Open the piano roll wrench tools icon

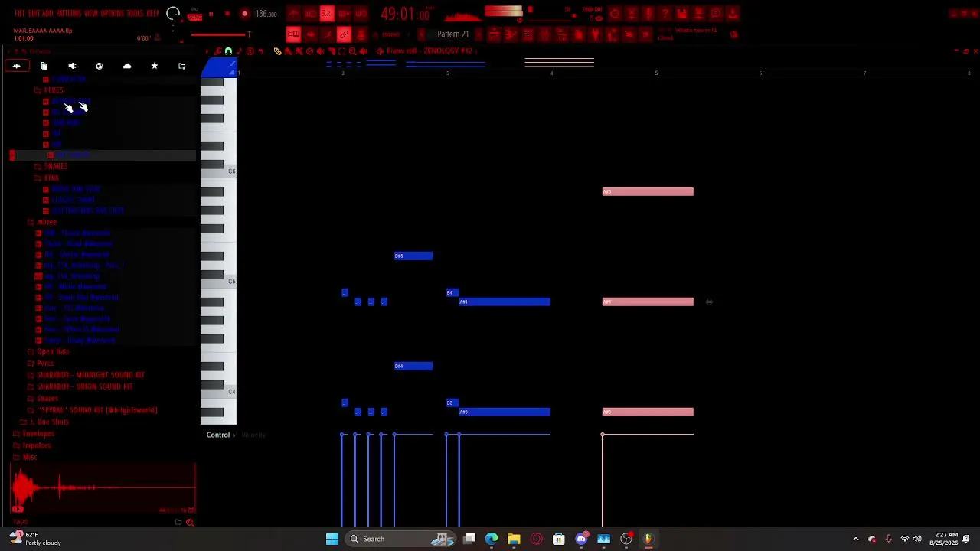coord(218,51)
